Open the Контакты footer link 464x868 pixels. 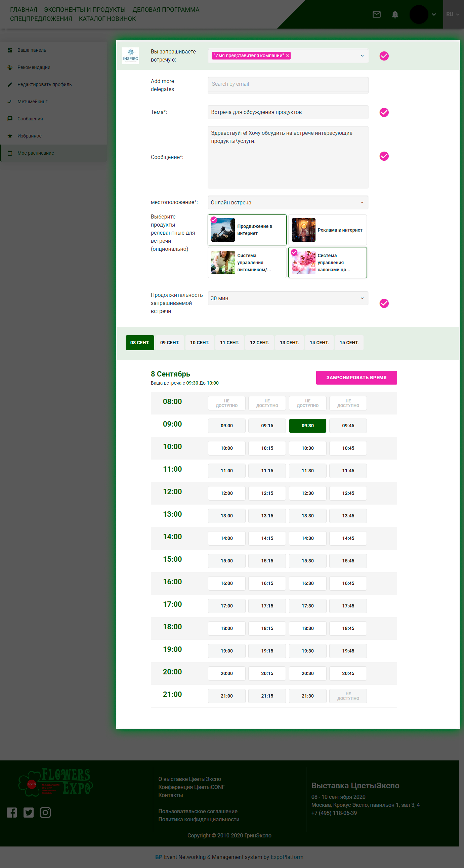point(171,795)
